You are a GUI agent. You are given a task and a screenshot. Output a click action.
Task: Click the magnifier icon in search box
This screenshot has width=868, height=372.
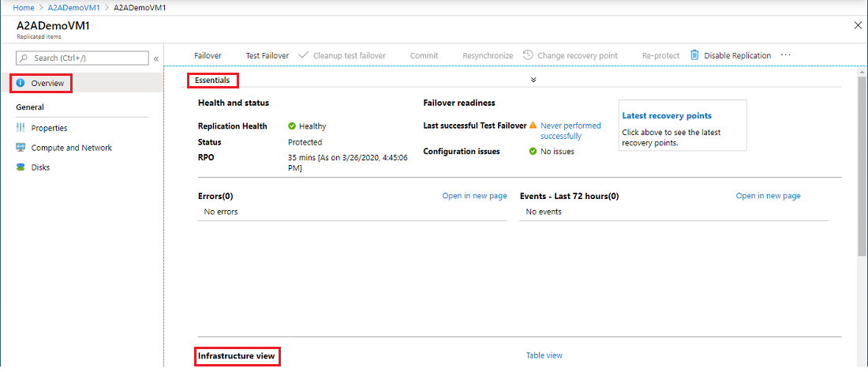24,58
